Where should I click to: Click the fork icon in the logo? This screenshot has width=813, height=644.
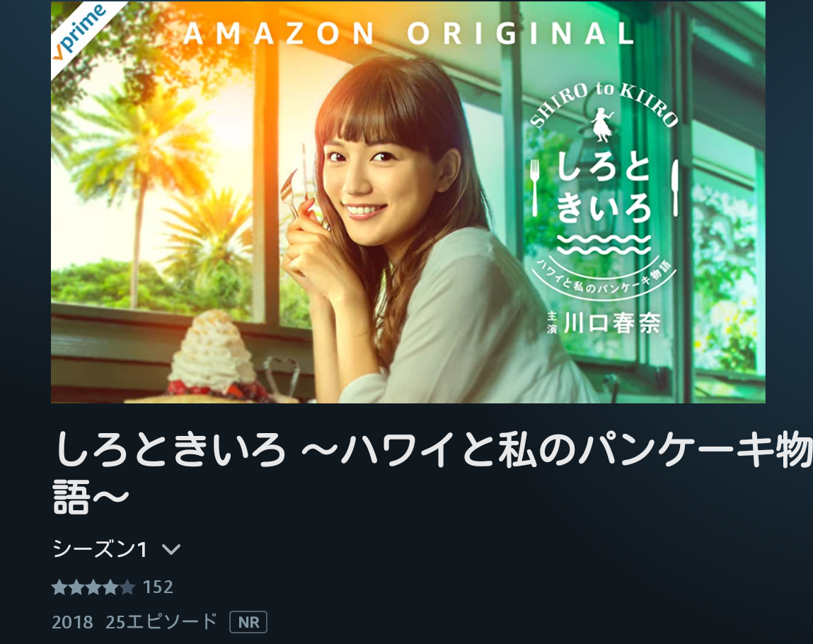pos(535,188)
